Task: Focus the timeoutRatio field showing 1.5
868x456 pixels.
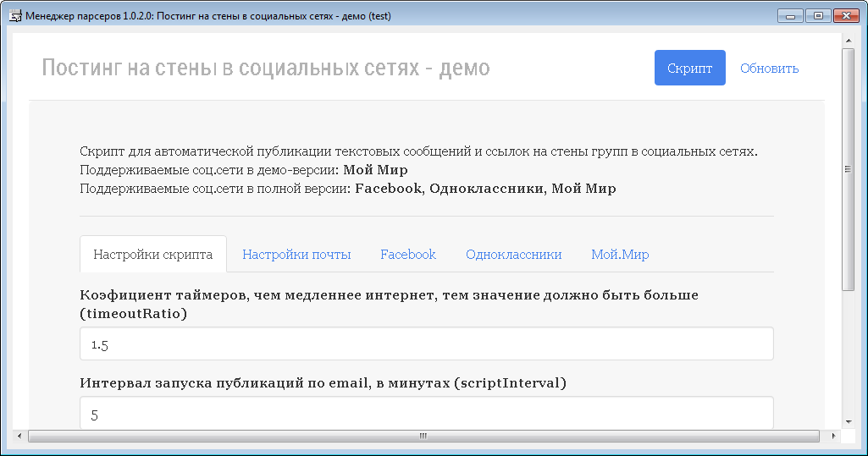Action: pos(426,343)
